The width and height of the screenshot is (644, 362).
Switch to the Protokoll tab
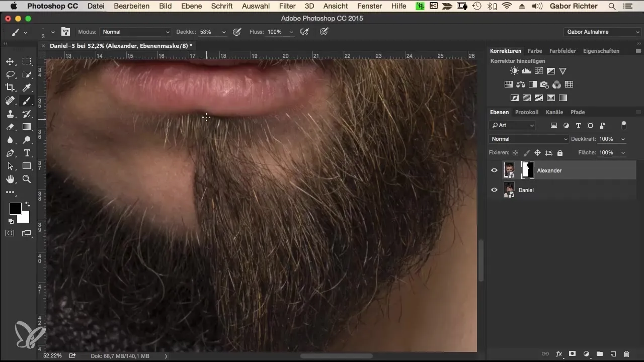[527, 112]
